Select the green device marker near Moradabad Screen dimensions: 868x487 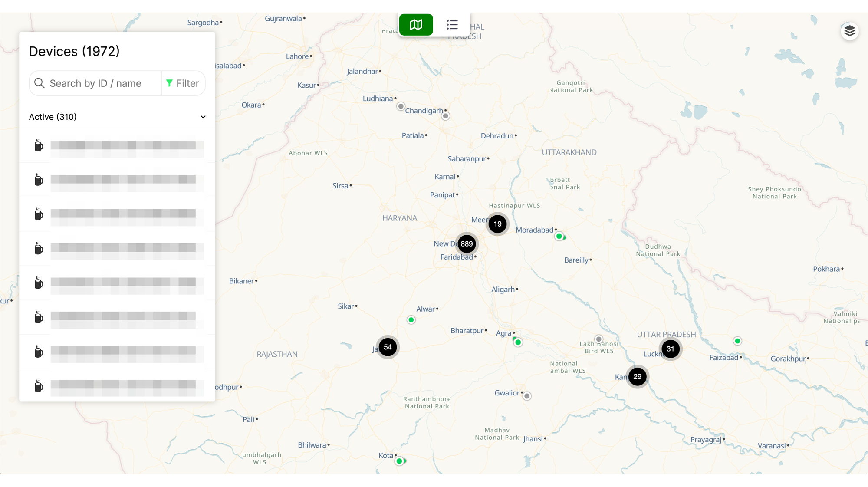click(559, 237)
